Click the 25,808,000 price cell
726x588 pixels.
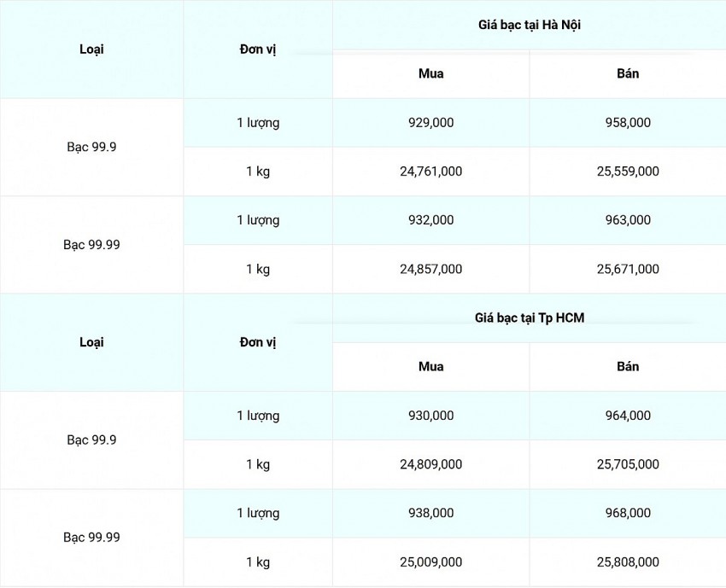tap(628, 563)
